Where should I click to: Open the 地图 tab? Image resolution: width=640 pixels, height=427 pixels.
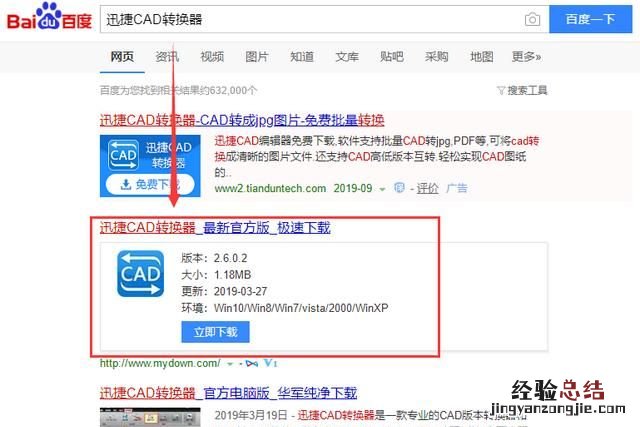pos(482,56)
